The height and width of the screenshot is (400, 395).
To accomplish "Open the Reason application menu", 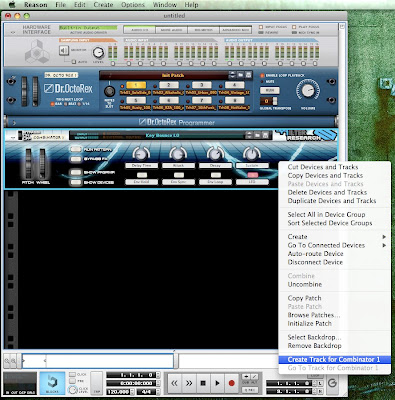I will [x=36, y=5].
